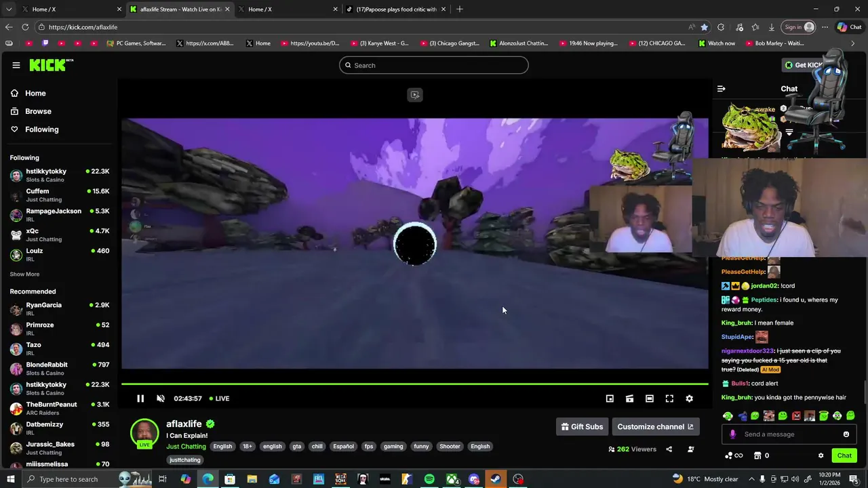
Task: Open Copilot Chat in browser toolbar
Action: tap(849, 27)
